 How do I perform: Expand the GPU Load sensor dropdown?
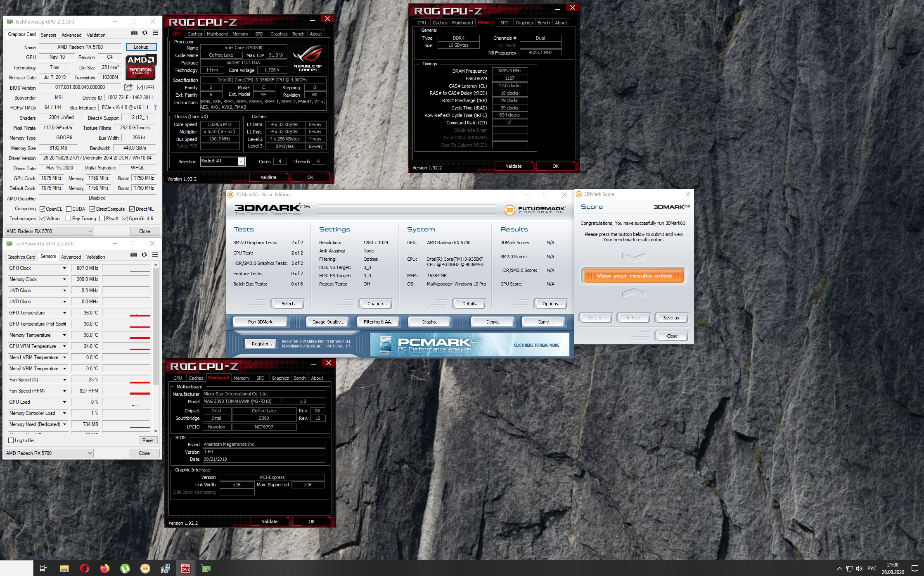(64, 402)
